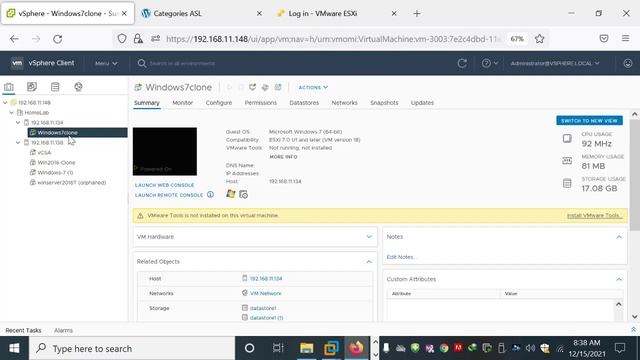Collapse the 192.168.11.138 host node
The image size is (640, 360).
[x=18, y=142]
